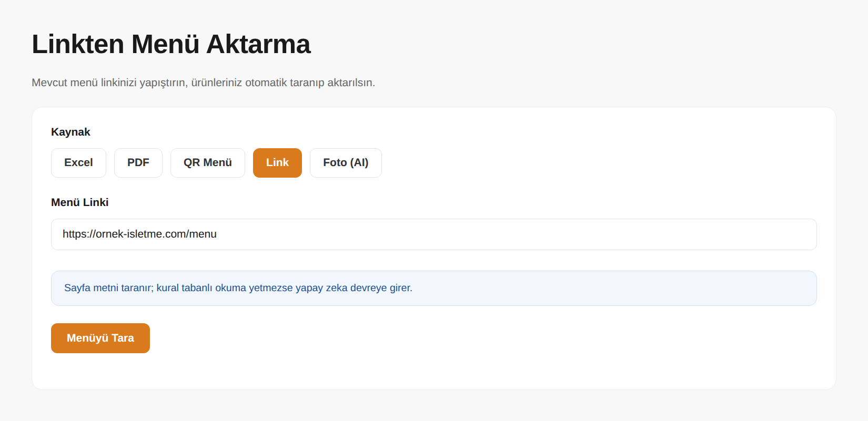Click the 'Linkten Menü Aktarma' heading
This screenshot has width=868, height=421.
[171, 44]
